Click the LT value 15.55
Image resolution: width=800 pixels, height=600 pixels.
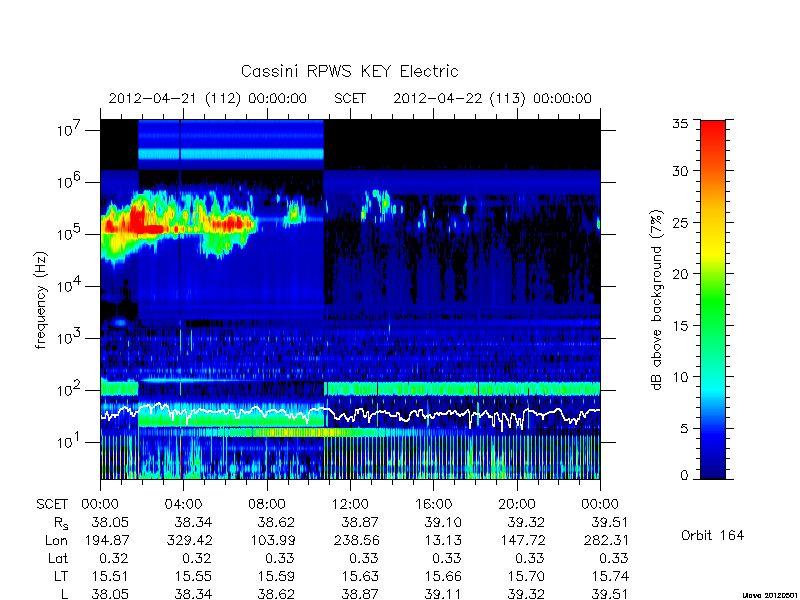coord(193,576)
